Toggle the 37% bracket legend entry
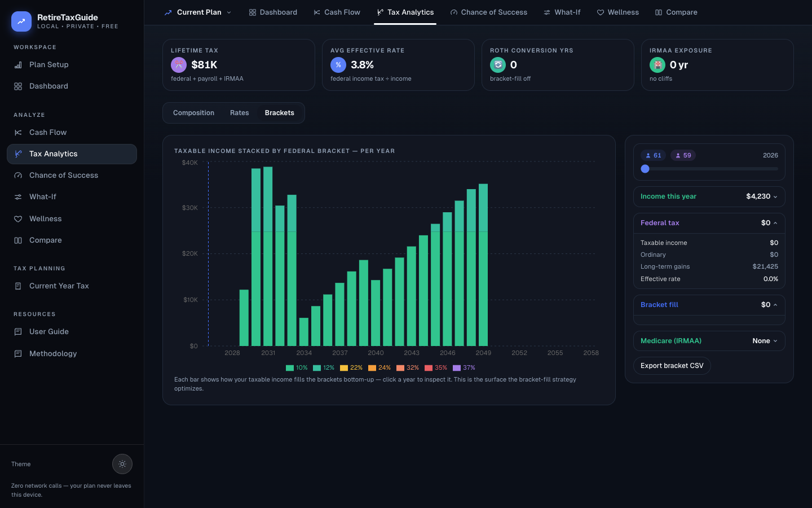Viewport: 812px width, 508px height. 464,368
